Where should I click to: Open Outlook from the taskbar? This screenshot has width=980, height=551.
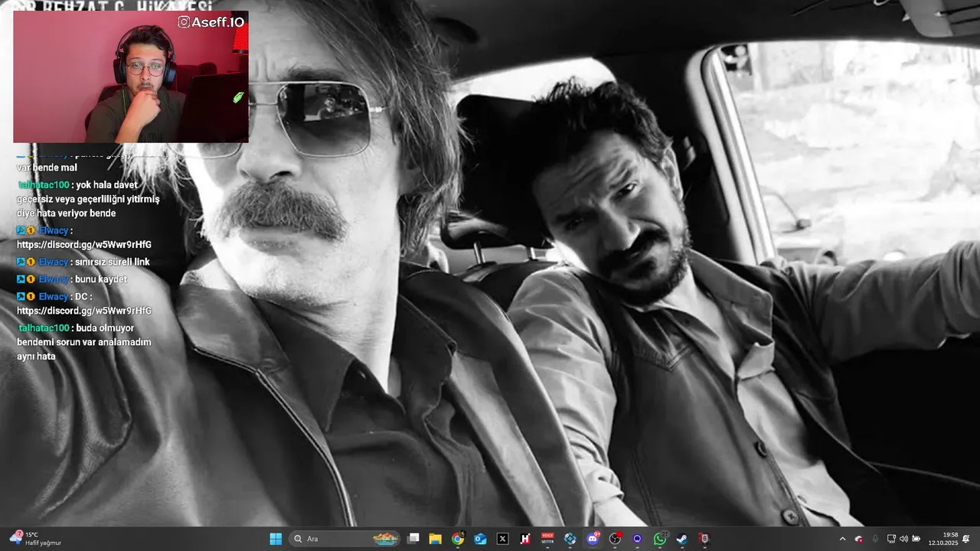(x=480, y=539)
